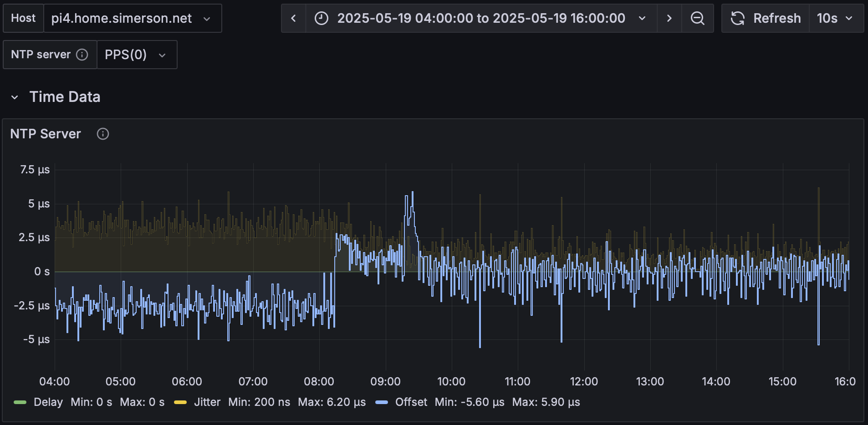Click Offset Min: -5.60 µs legend value
This screenshot has height=425, width=868.
[470, 402]
